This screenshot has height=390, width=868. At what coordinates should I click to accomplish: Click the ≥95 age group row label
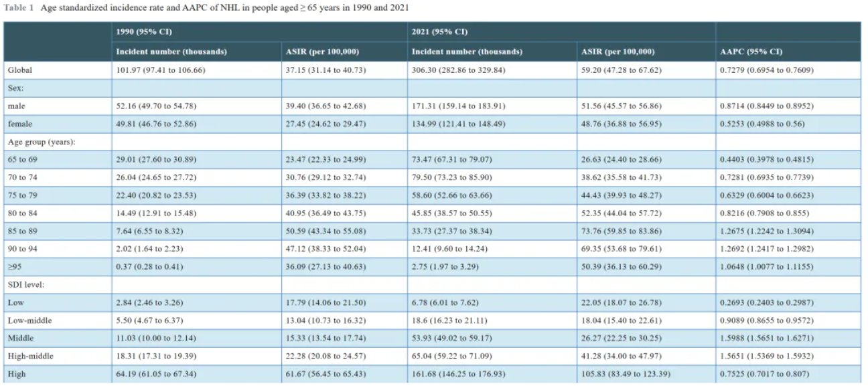(15, 267)
